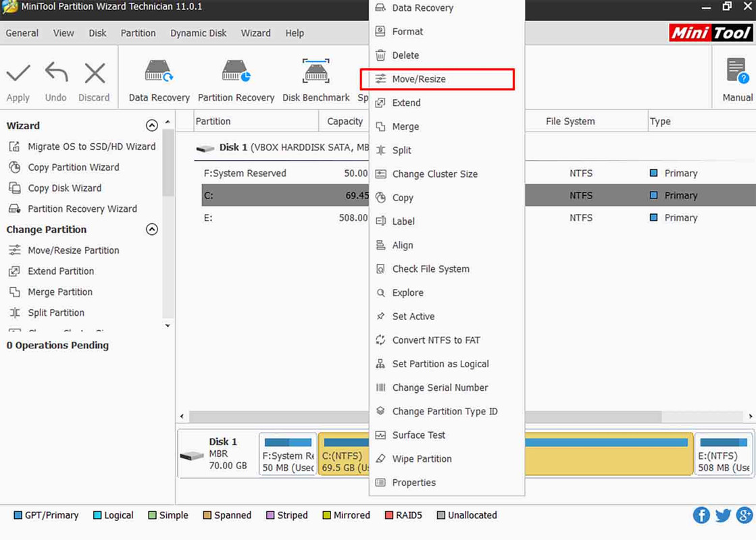Open the Dynamic Disk menu
Image resolution: width=756 pixels, height=540 pixels.
(198, 33)
